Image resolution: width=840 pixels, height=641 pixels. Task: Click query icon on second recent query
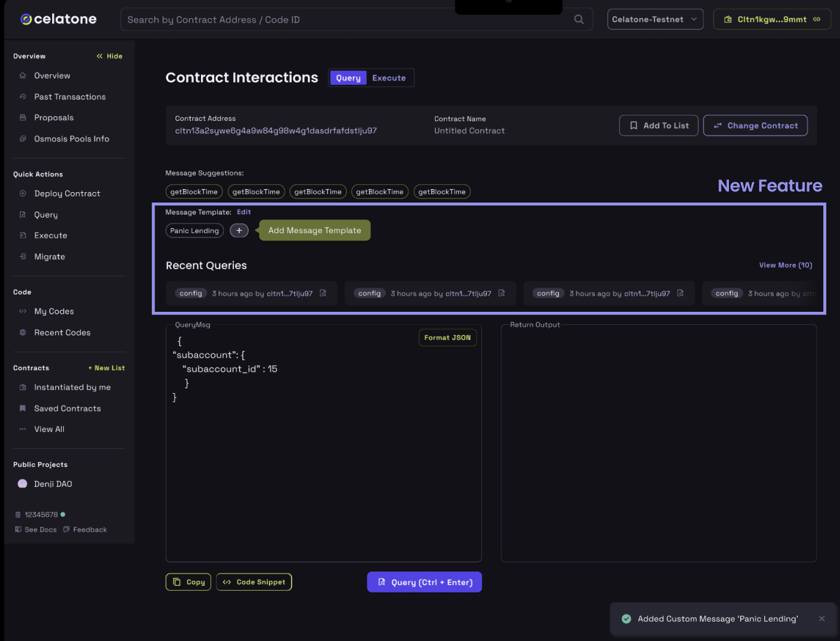[502, 293]
